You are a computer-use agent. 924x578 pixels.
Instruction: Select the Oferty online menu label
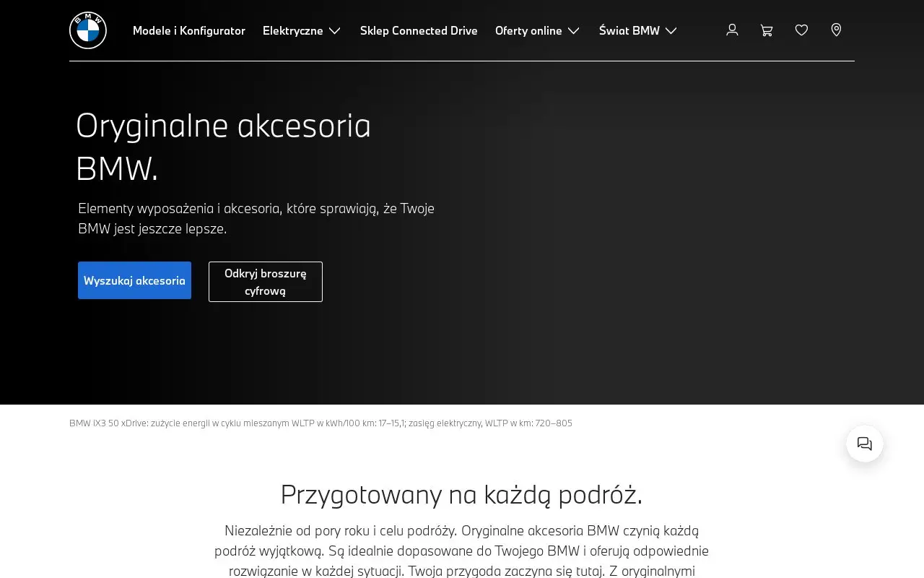click(x=528, y=30)
